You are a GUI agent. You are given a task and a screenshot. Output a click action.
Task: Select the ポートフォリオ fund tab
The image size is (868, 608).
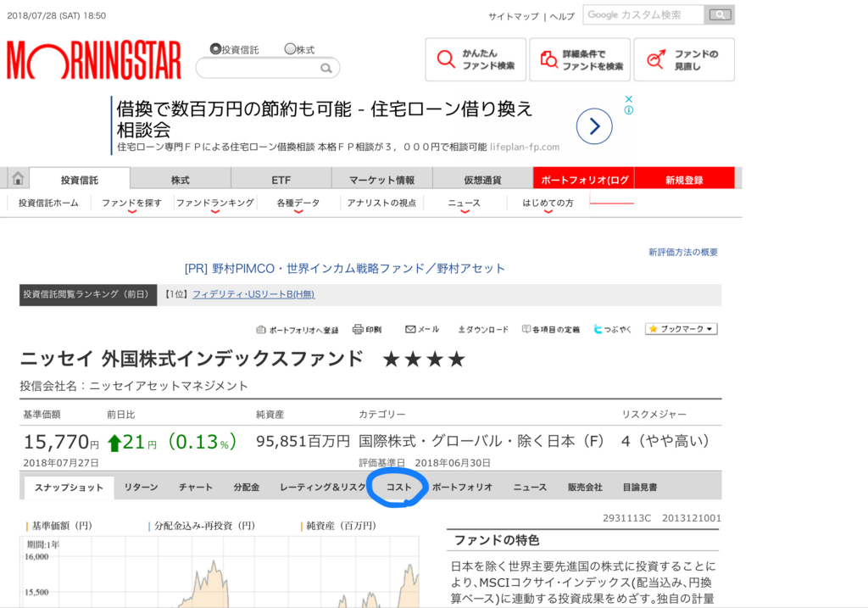click(462, 488)
